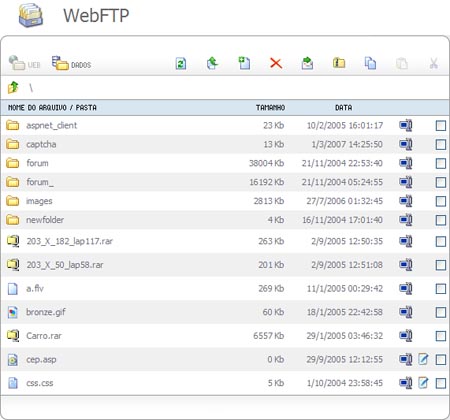The height and width of the screenshot is (420, 450).
Task: Tick the checkbox for aspnet_client
Action: pos(441,126)
